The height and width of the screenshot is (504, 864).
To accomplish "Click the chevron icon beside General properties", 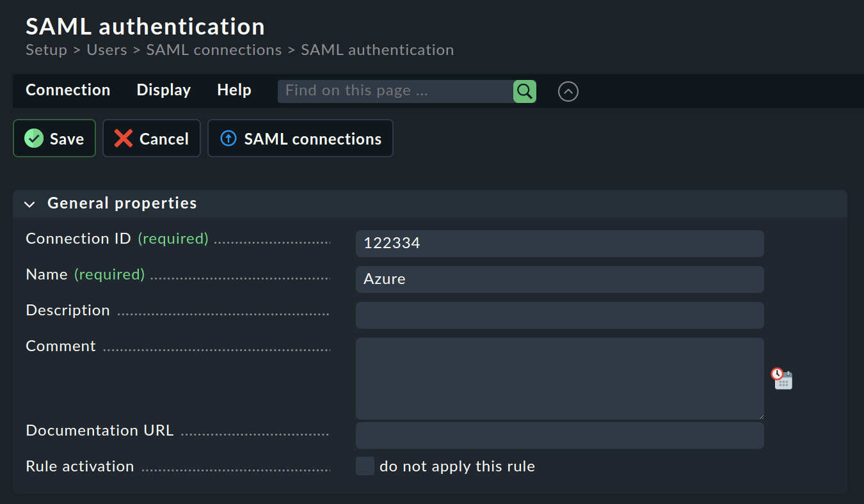I will pos(29,203).
